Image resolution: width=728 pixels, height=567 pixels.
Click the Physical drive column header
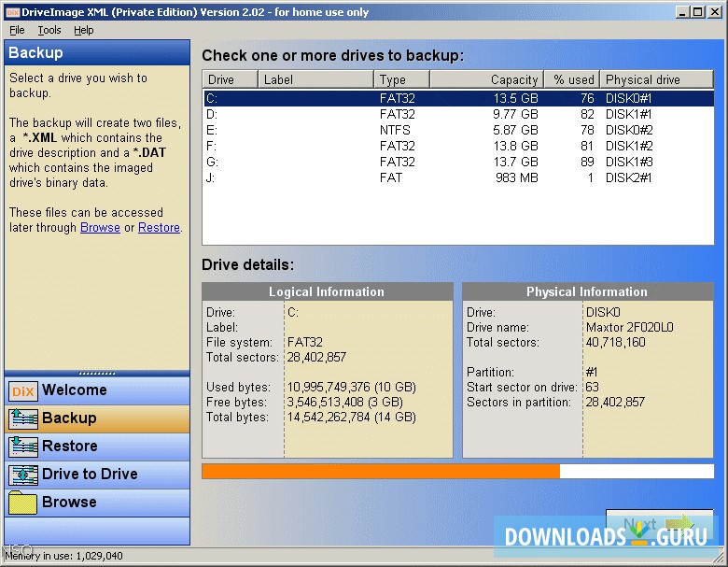pos(642,79)
